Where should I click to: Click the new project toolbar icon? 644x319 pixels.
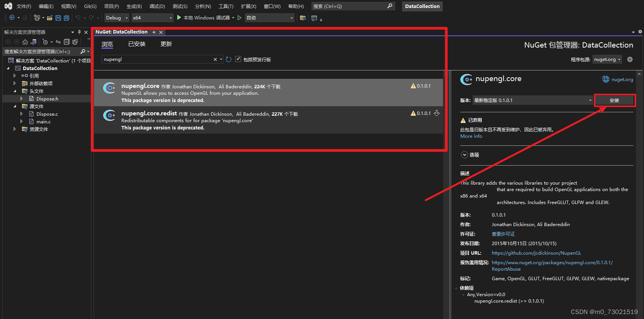37,18
